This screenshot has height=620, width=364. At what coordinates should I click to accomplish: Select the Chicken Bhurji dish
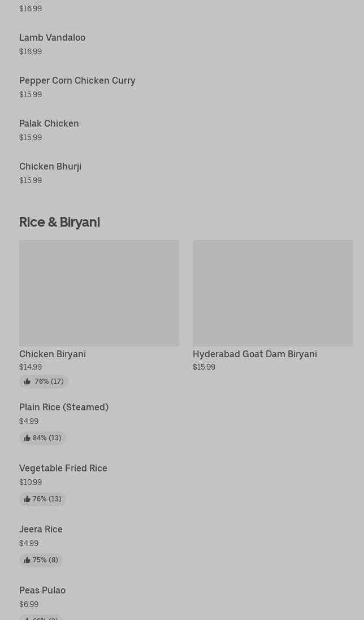click(x=50, y=166)
